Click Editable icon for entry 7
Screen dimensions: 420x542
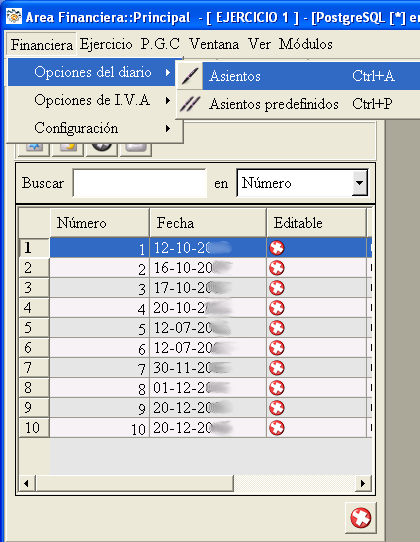277,368
